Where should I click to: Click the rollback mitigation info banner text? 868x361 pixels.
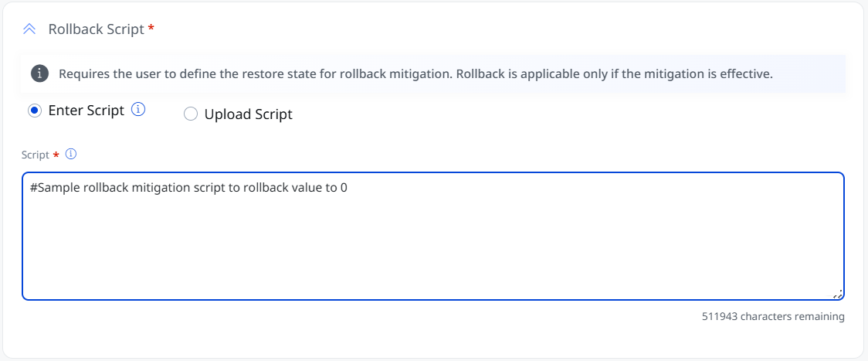coord(415,74)
